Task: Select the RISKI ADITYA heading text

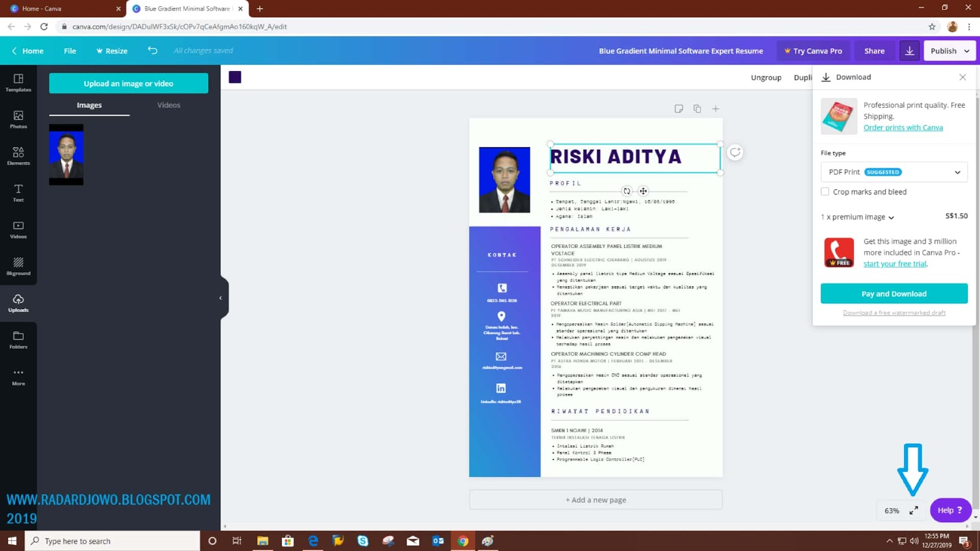Action: tap(616, 157)
